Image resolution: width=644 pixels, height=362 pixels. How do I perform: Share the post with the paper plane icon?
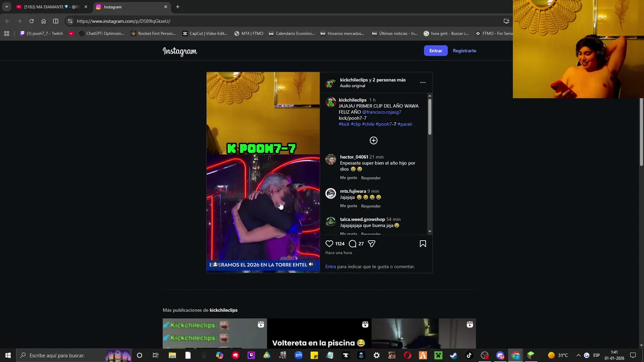coord(372,244)
